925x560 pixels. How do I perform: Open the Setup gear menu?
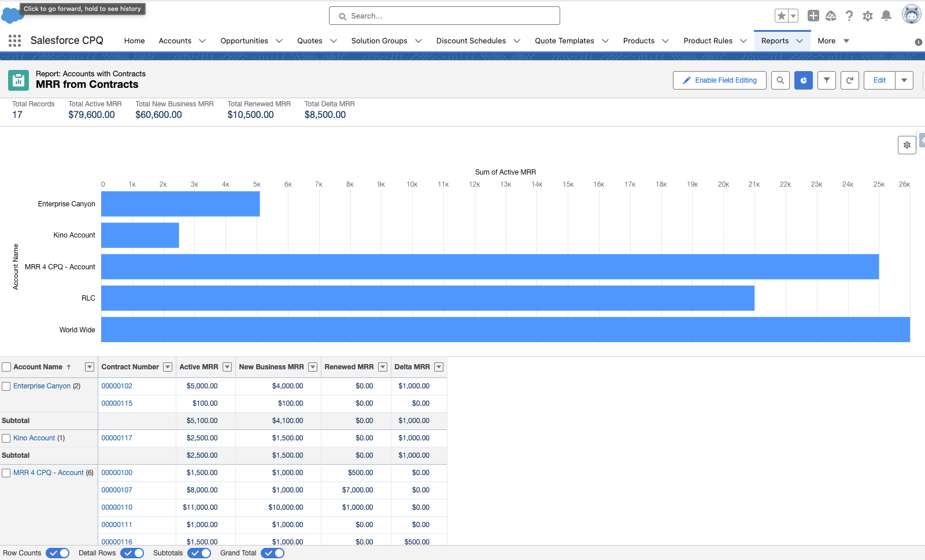[x=868, y=16]
